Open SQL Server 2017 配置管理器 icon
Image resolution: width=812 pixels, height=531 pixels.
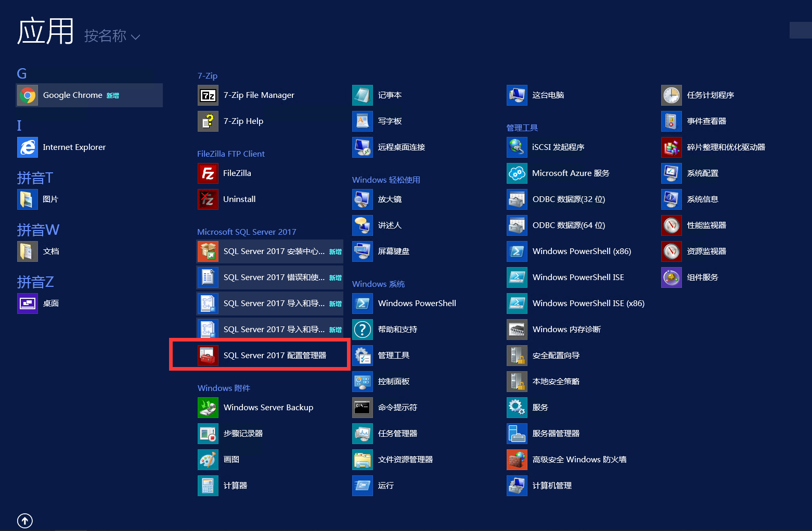(208, 356)
